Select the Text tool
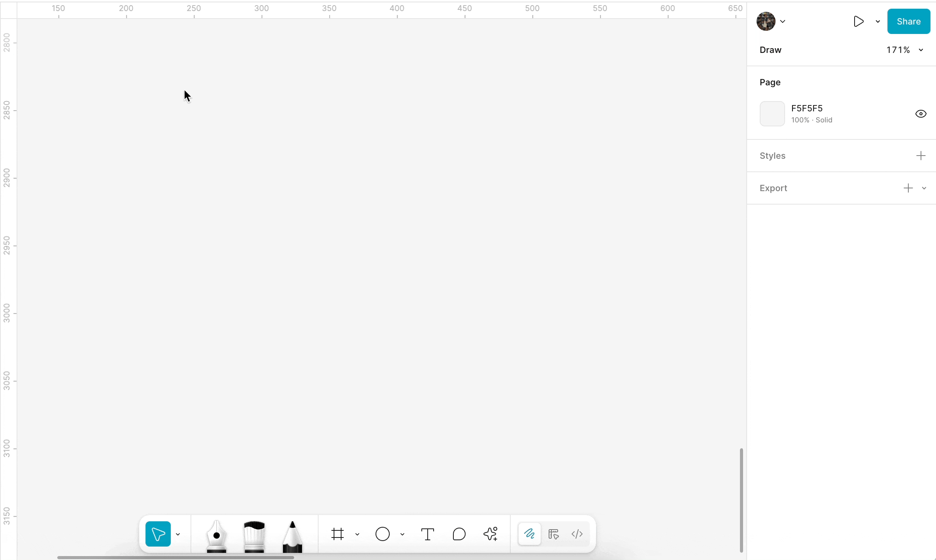Viewport: 936px width, 560px height. [x=427, y=534]
